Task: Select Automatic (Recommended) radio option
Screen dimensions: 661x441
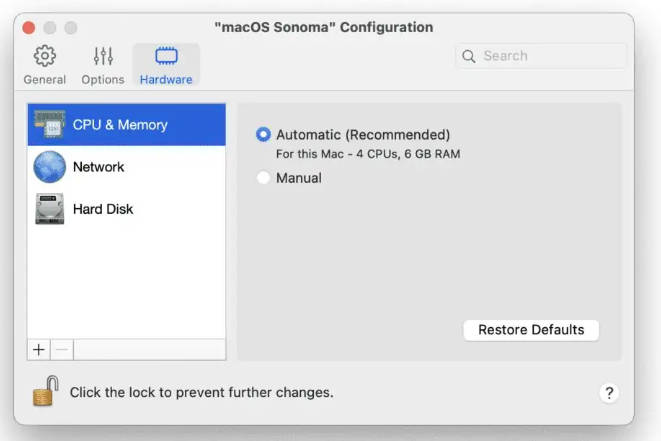Action: click(x=263, y=134)
